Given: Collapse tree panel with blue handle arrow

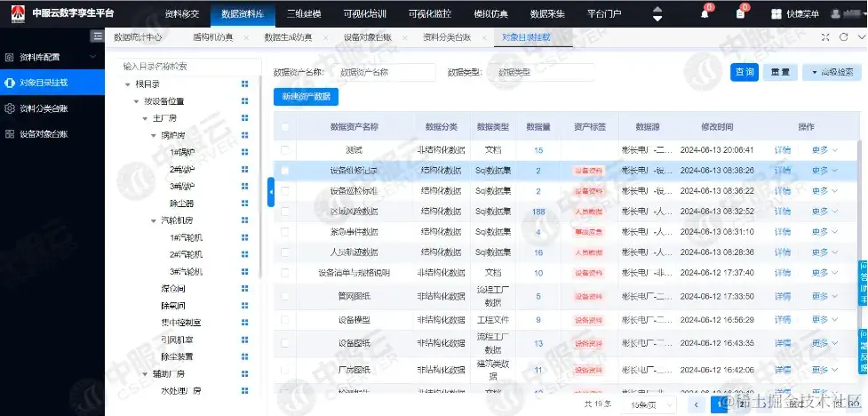Looking at the screenshot, I should pos(271,192).
